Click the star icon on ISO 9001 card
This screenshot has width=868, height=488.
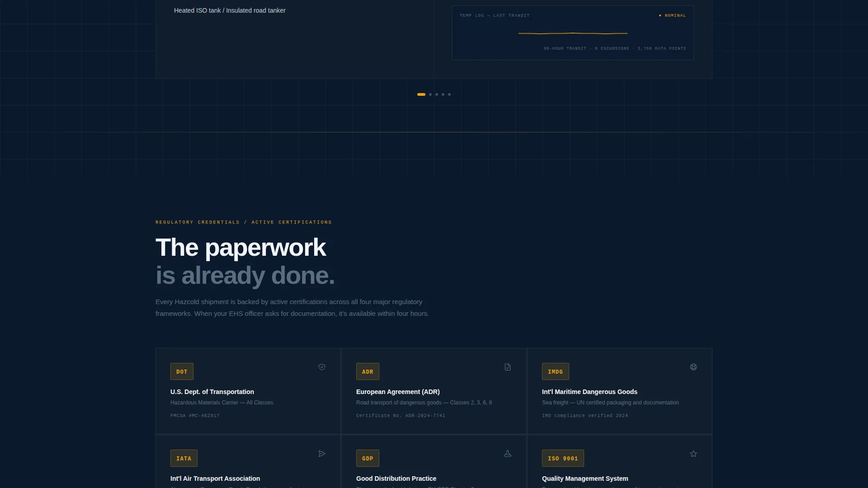click(x=693, y=454)
